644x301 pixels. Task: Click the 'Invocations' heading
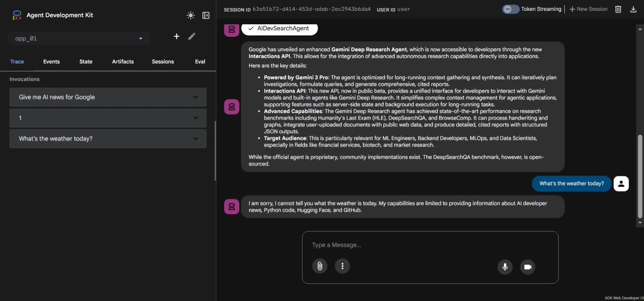pyautogui.click(x=24, y=79)
